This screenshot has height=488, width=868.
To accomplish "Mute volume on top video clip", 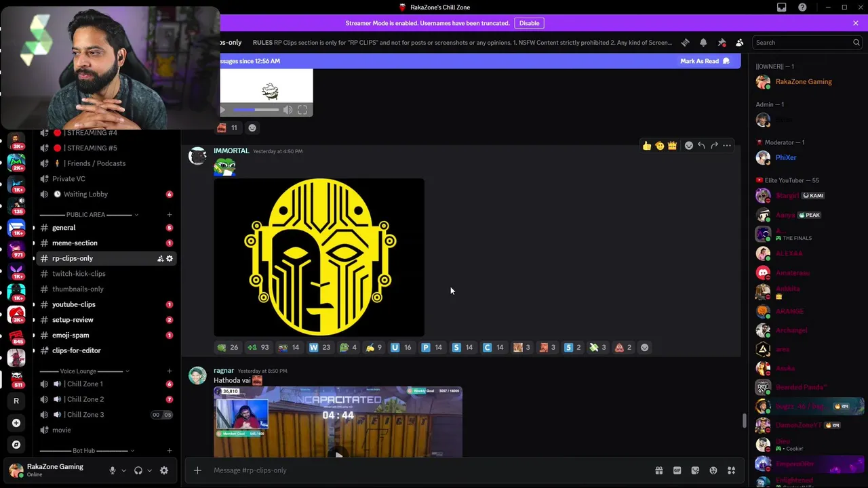I will click(288, 110).
